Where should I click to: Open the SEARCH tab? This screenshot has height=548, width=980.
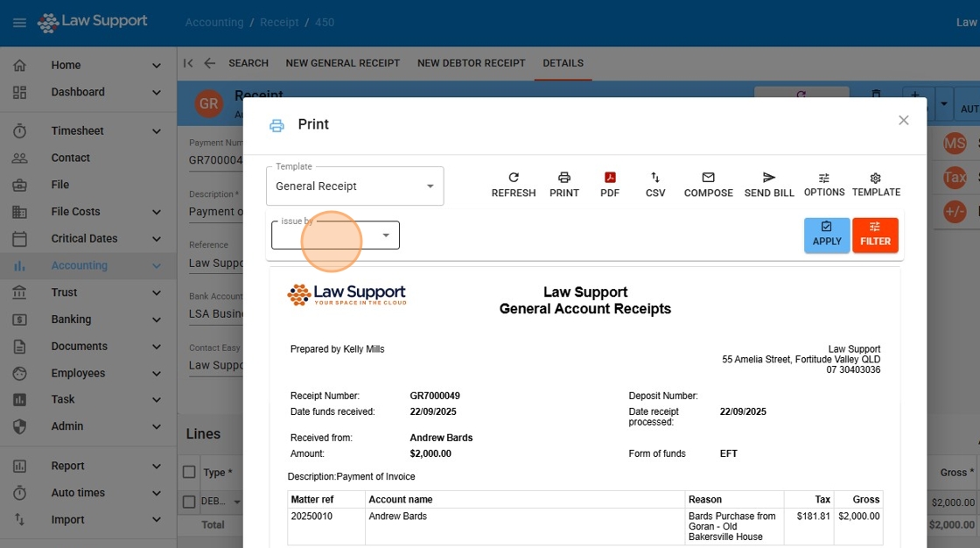[x=248, y=63]
